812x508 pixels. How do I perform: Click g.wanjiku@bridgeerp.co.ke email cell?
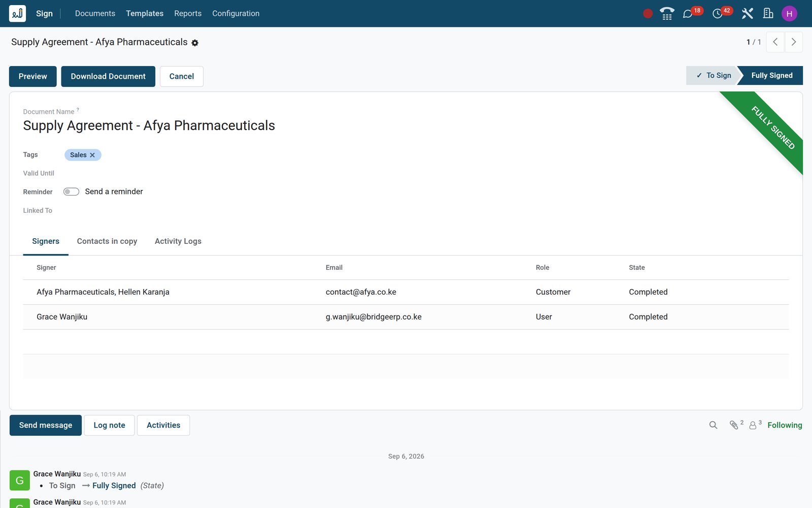click(x=374, y=317)
